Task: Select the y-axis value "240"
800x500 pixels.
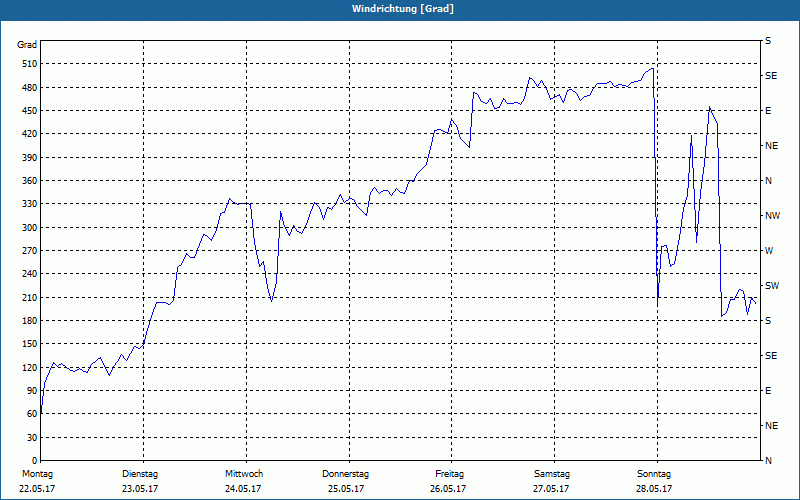Action: [30, 274]
